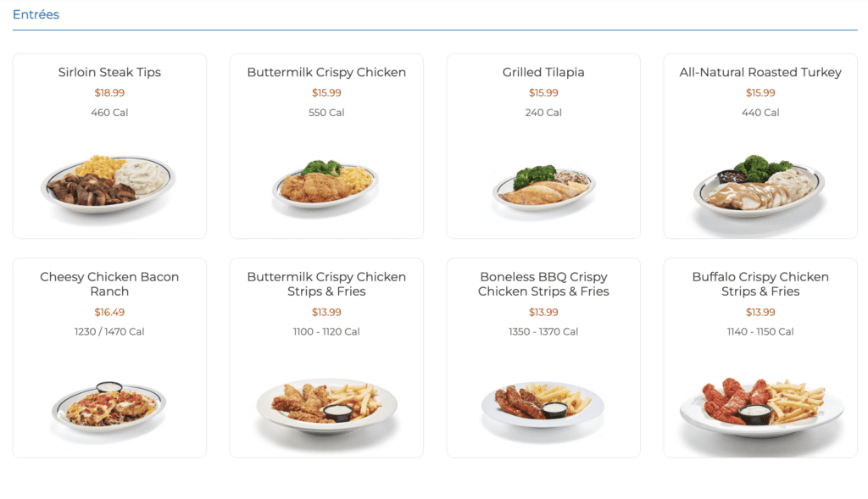
Task: Click the Roasted Turkey dinner photo
Action: click(759, 182)
